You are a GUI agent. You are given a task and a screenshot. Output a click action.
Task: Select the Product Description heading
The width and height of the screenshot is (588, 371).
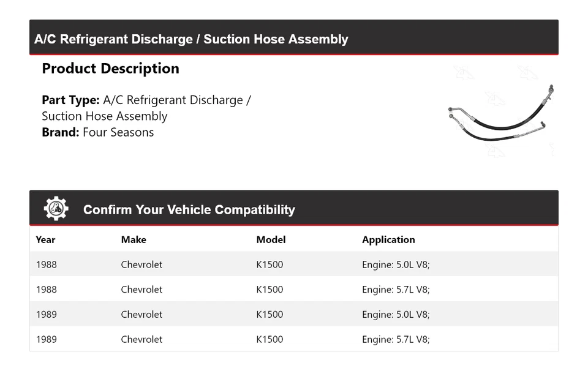tap(110, 69)
